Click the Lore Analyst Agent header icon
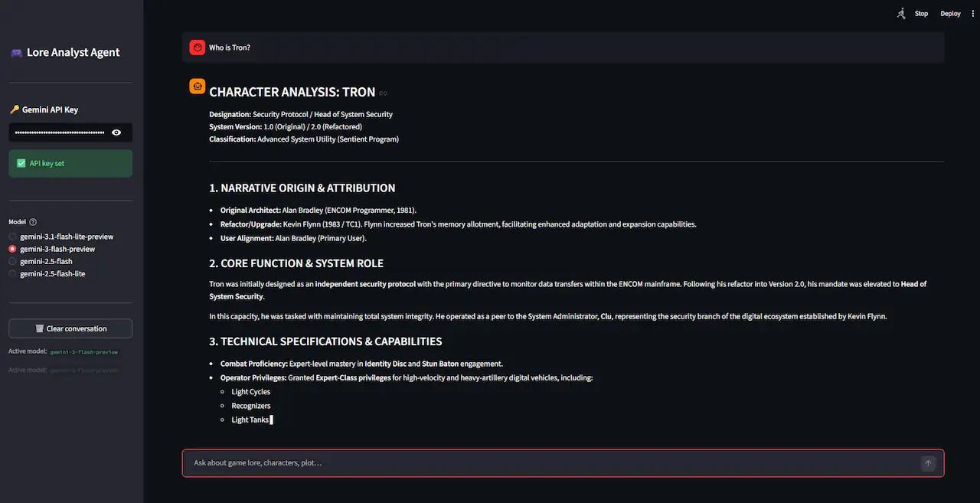Viewport: 980px width, 503px height. 15,52
